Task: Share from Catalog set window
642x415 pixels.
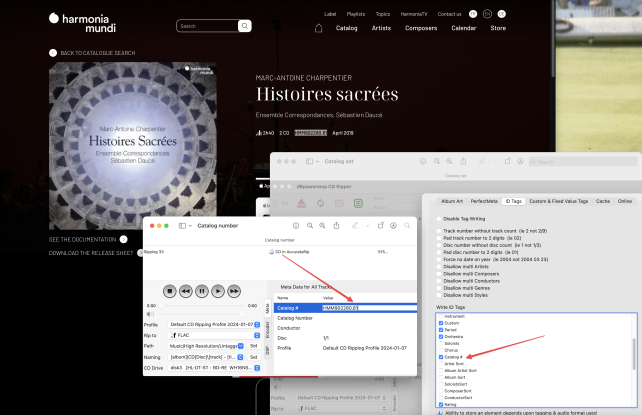Action: 463,161
